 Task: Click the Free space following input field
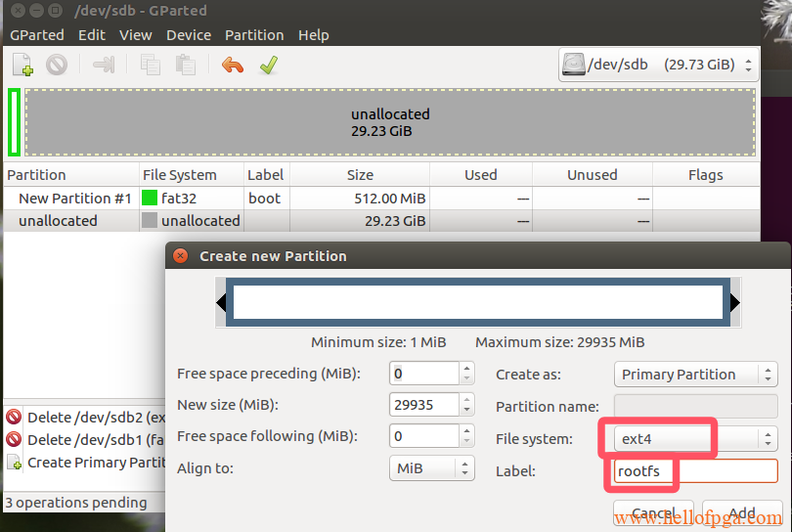(424, 436)
